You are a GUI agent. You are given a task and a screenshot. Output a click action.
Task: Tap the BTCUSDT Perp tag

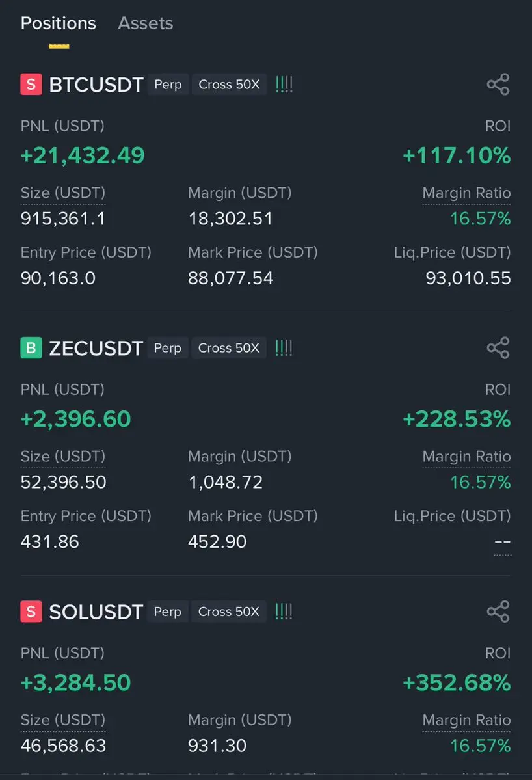click(x=168, y=85)
